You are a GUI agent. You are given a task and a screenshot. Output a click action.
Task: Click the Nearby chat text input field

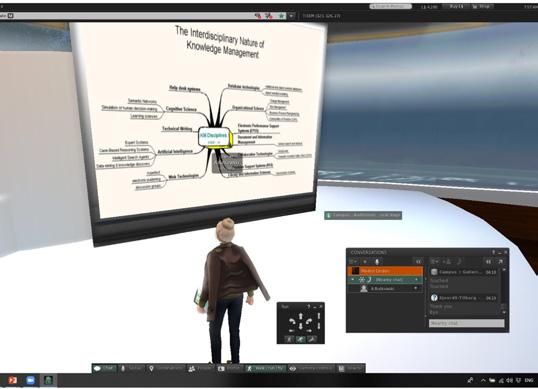coord(467,323)
